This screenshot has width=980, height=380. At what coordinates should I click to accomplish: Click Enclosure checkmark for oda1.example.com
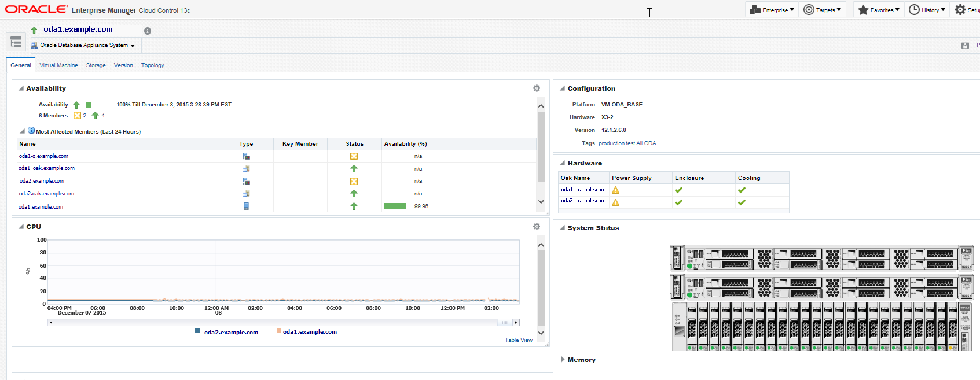pyautogui.click(x=678, y=190)
